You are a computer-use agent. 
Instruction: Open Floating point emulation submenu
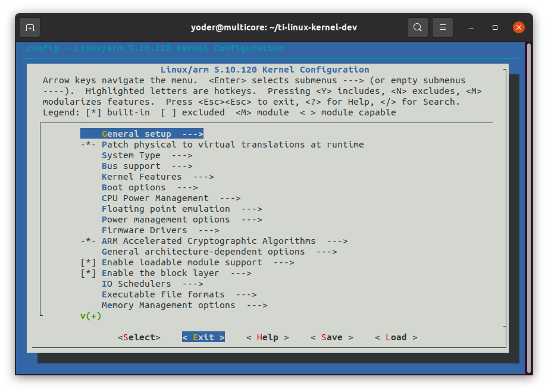(x=182, y=209)
